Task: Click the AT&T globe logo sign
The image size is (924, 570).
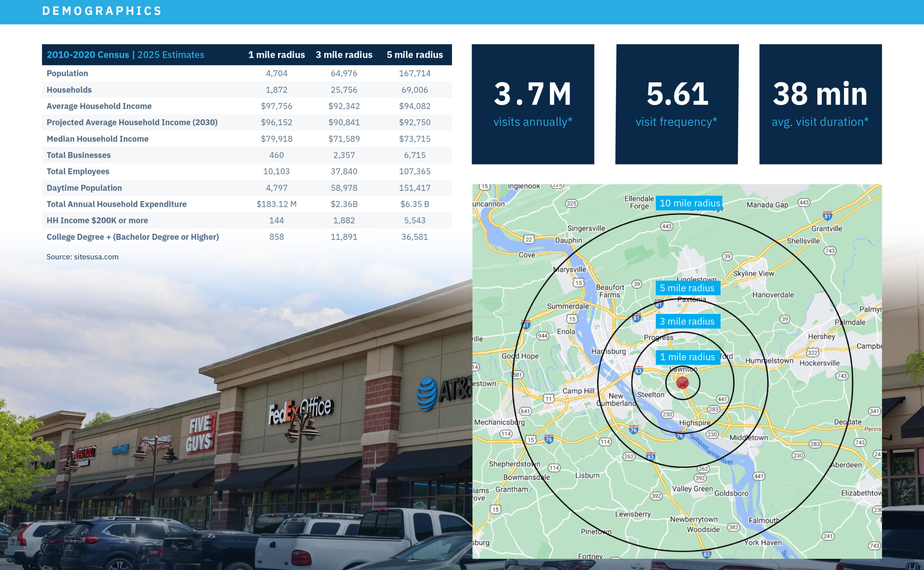Action: 428,394
